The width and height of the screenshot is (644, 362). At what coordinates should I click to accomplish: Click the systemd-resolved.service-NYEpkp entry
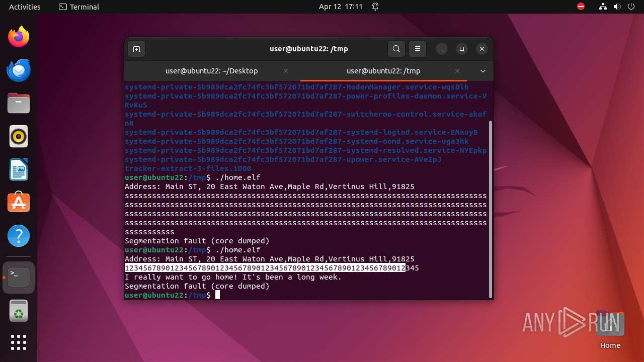(x=306, y=150)
